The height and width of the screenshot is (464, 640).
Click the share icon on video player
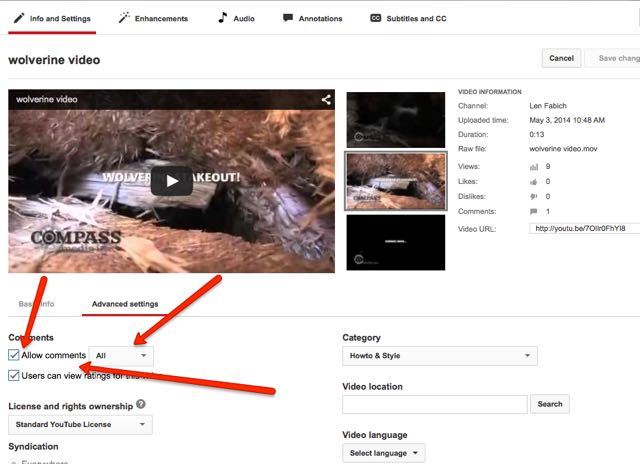(326, 100)
